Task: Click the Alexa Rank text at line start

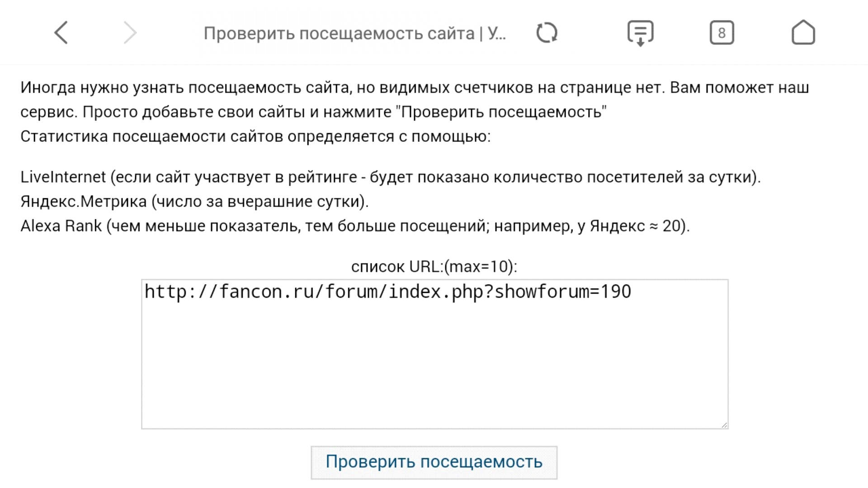Action: tap(61, 226)
